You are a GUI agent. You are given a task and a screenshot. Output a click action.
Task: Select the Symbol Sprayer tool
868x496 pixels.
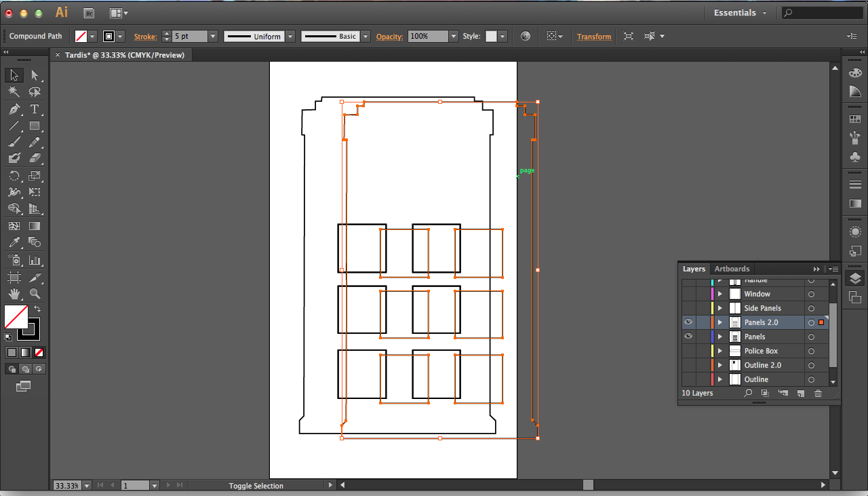(x=14, y=260)
